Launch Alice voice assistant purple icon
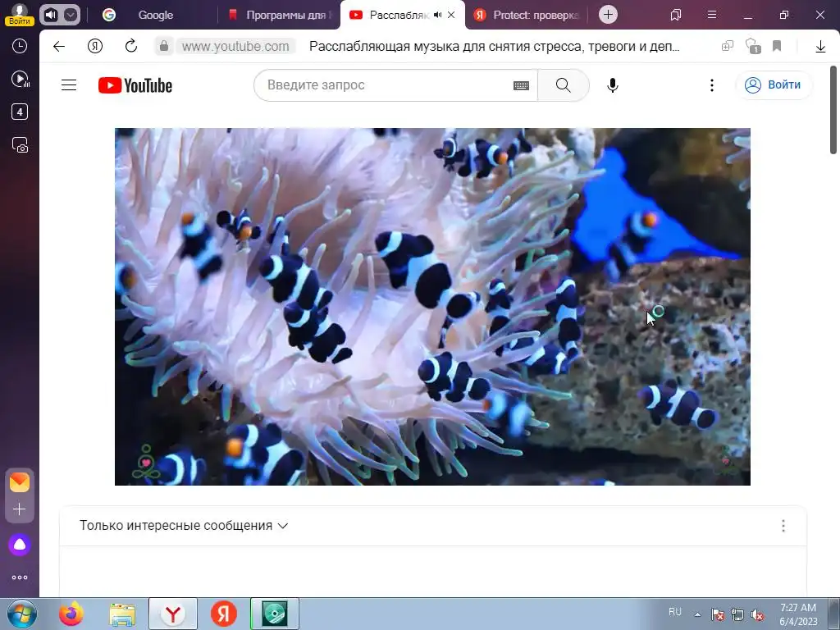The width and height of the screenshot is (840, 630). pyautogui.click(x=20, y=545)
